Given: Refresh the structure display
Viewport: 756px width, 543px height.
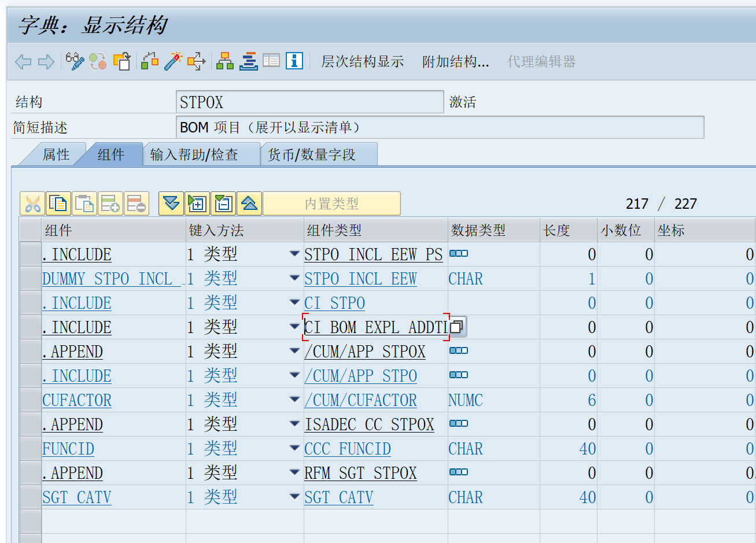Looking at the screenshot, I should (97, 61).
